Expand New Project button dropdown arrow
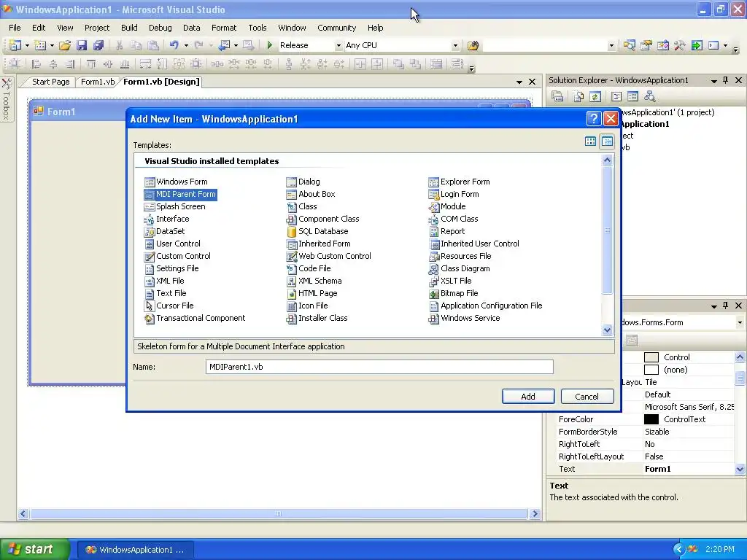The image size is (747, 560). pos(27,46)
